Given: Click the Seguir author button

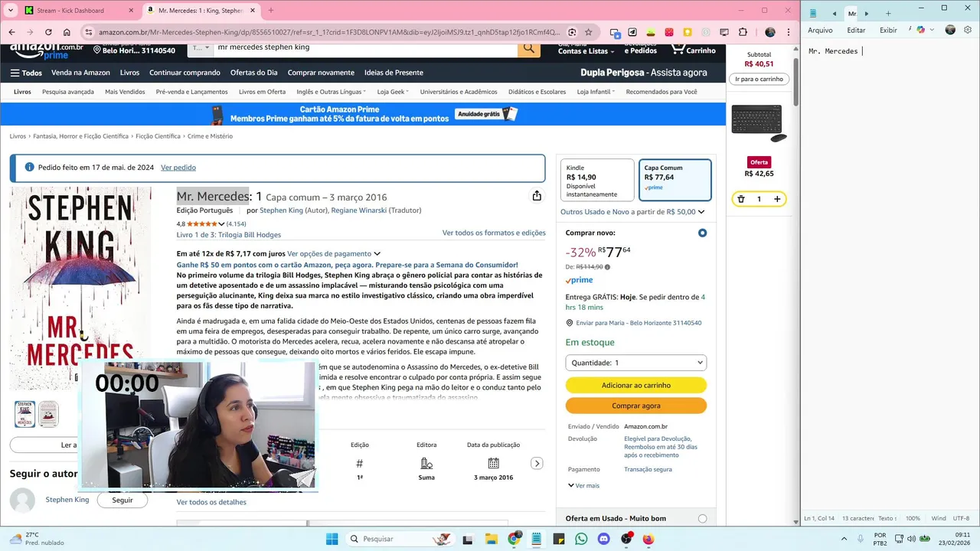Looking at the screenshot, I should click(122, 500).
